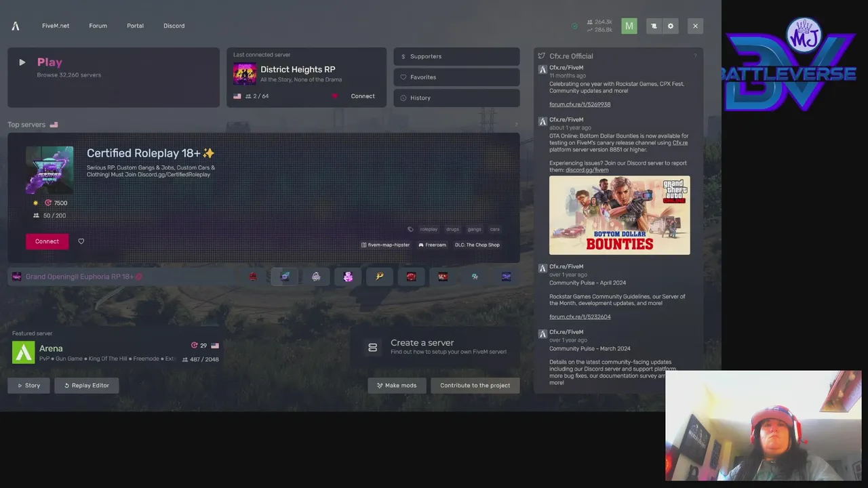
Task: Open the Arena featured server logo
Action: point(24,352)
